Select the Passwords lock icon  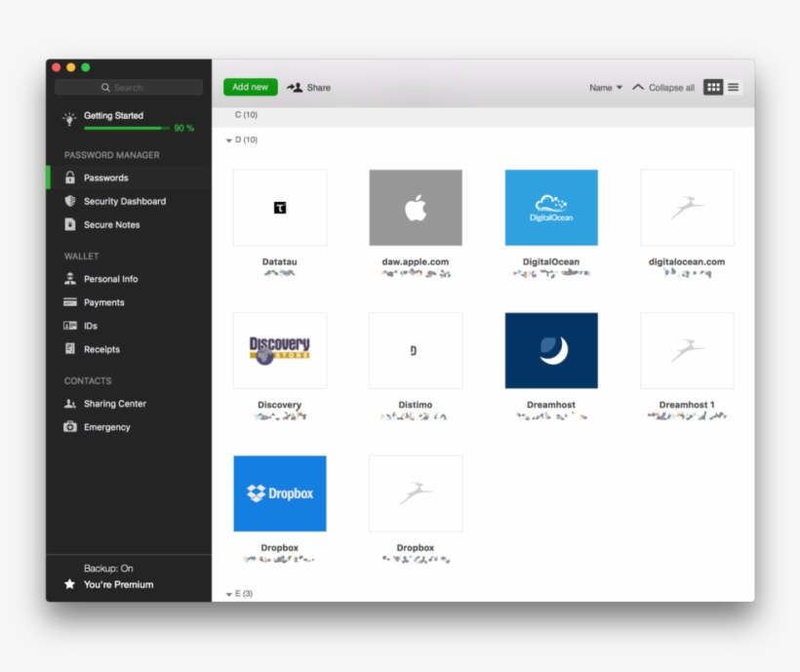point(70,178)
